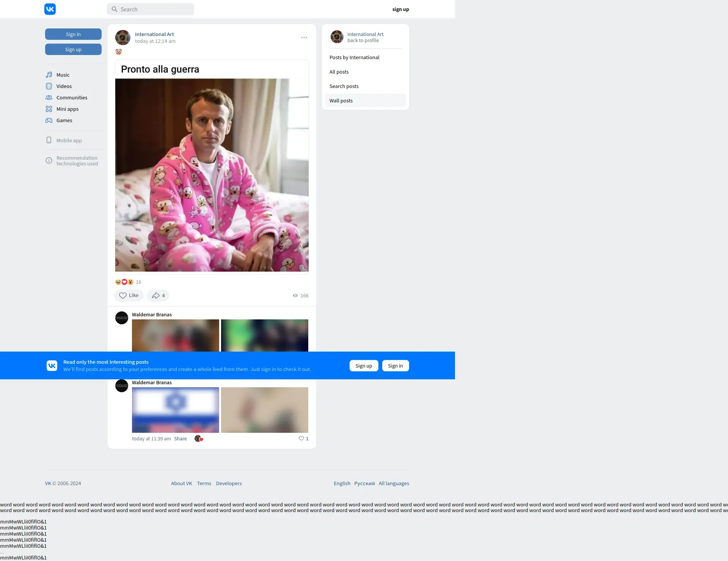Open the Mini apps icon
Viewport: 728px width, 561px height.
[x=49, y=109]
